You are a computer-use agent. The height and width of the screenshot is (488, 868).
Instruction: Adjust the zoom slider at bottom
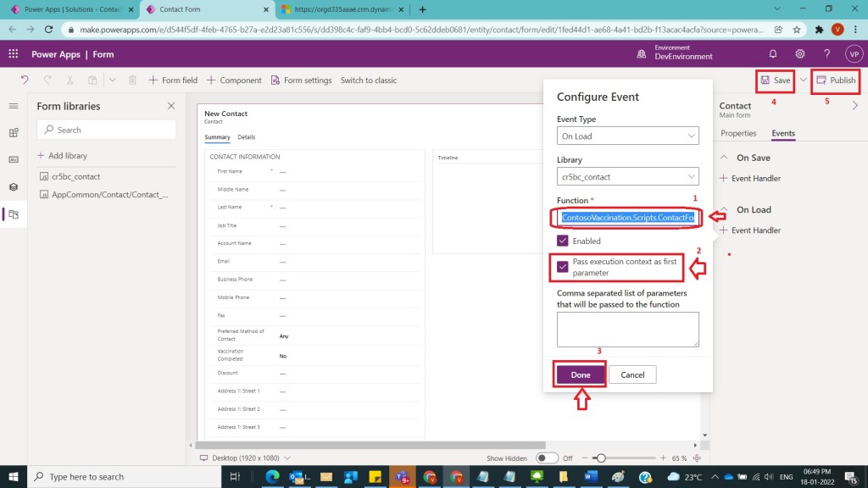(x=601, y=457)
